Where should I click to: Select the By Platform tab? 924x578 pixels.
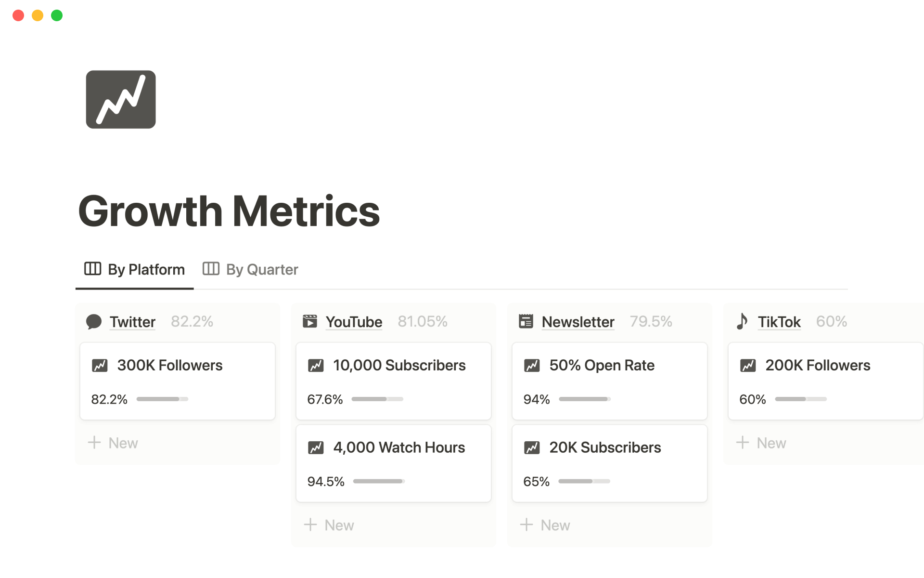point(135,270)
